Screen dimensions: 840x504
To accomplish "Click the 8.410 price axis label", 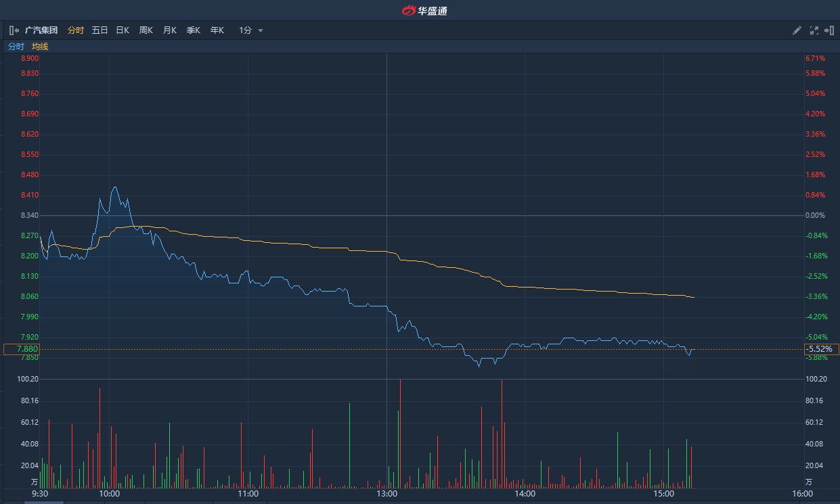I will pos(30,195).
